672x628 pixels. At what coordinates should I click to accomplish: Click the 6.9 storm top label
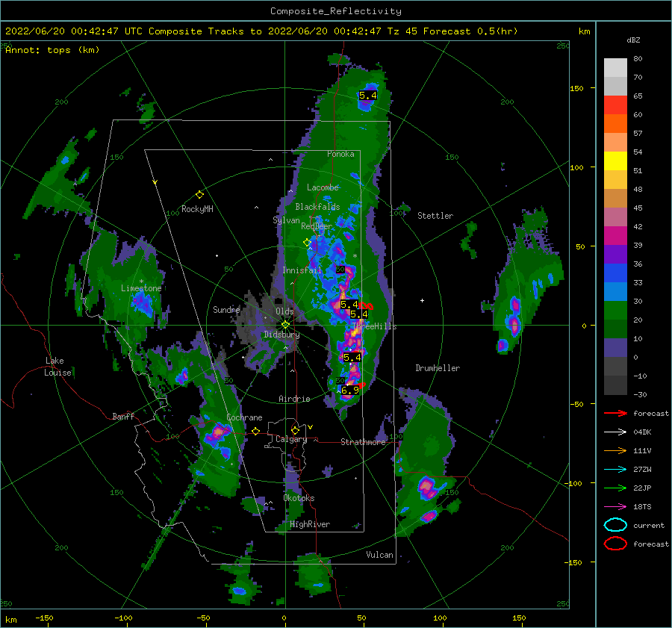pyautogui.click(x=350, y=390)
